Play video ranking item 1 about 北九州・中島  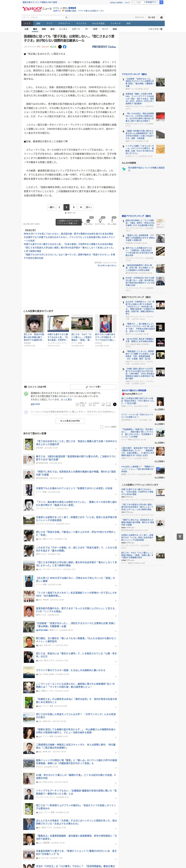(x=160, y=305)
